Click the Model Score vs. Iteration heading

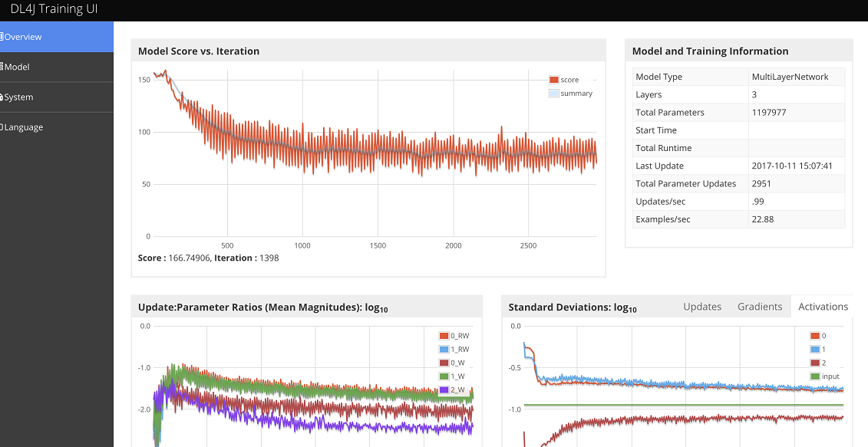(x=199, y=51)
